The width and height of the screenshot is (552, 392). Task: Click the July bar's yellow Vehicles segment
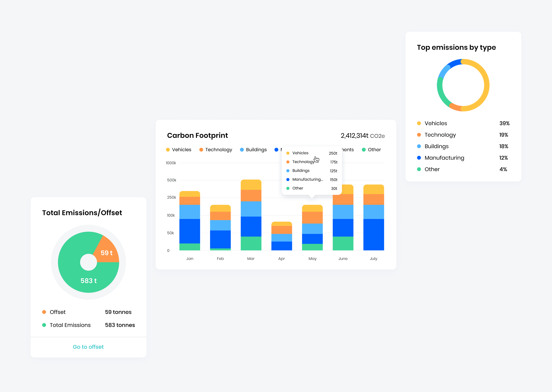374,189
